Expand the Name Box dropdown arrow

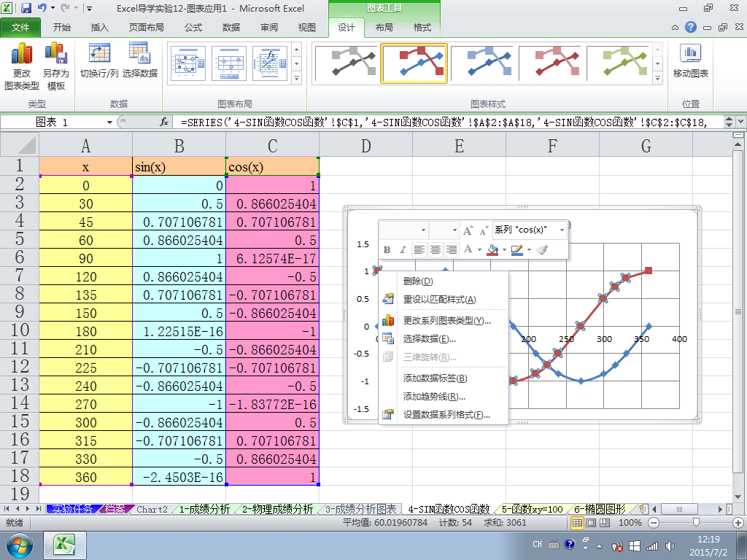[110, 122]
